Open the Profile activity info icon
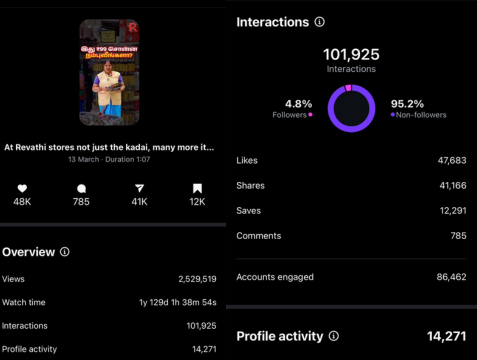 pos(334,336)
